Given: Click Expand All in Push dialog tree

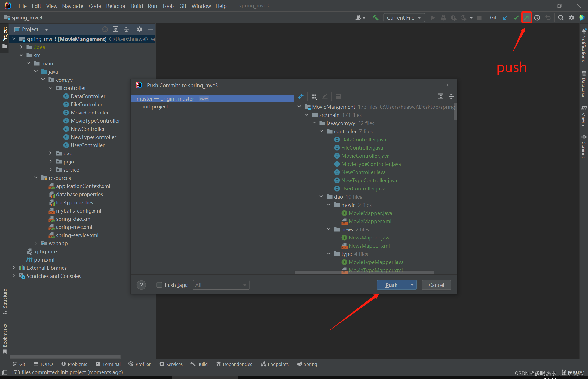Looking at the screenshot, I should [441, 96].
